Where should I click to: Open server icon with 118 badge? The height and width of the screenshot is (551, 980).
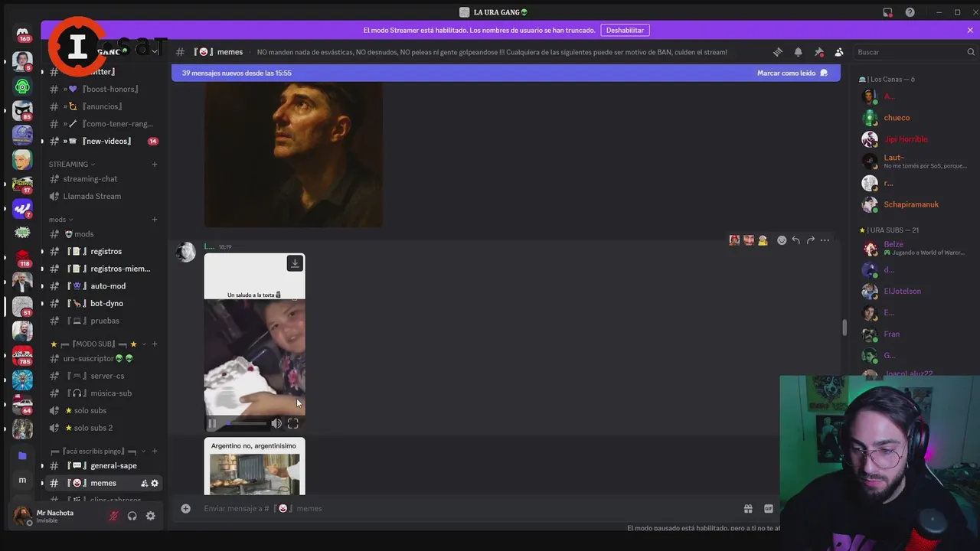[x=22, y=257]
